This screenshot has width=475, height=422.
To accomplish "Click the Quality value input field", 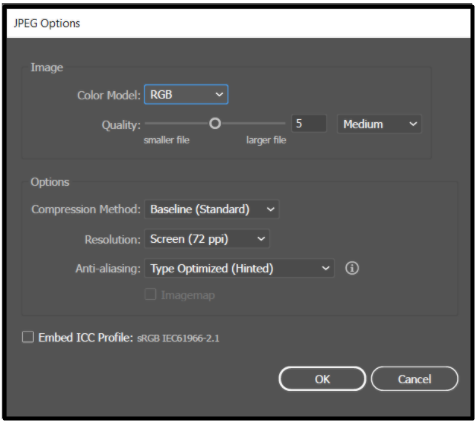I will pyautogui.click(x=309, y=124).
